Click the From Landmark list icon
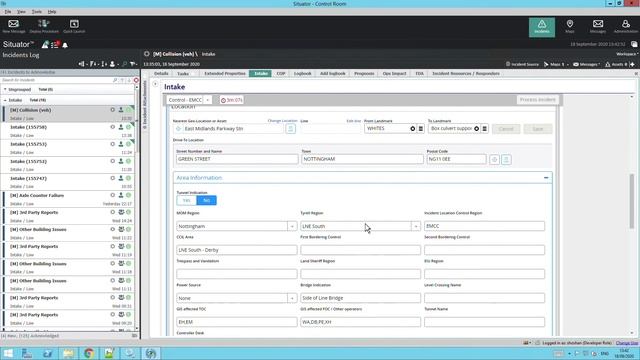Image resolution: width=640 pixels, height=360 pixels. (421, 129)
